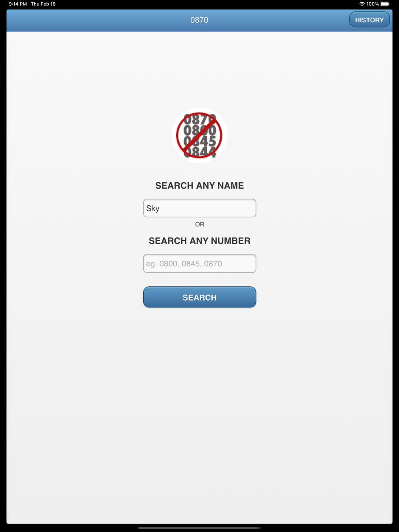Tap the 9:14 PM clock
Viewport: 399px width, 532px height.
[x=18, y=4]
